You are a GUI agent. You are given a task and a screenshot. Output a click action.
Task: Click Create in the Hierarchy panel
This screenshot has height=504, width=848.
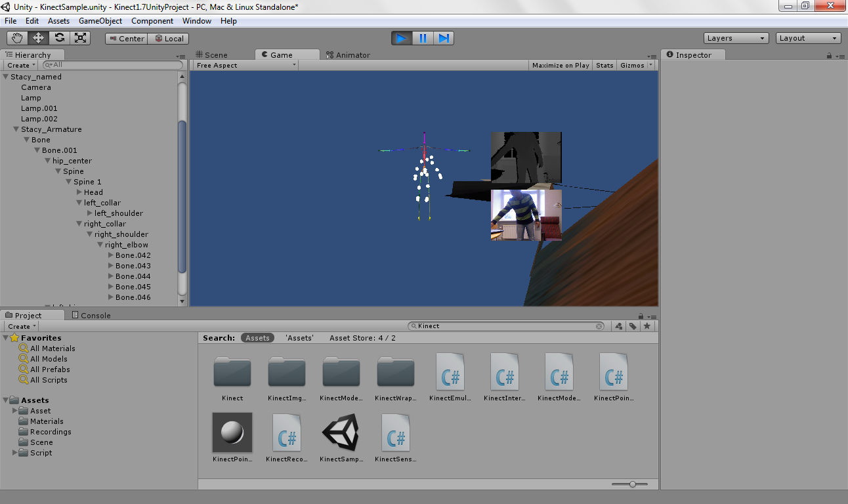(x=19, y=65)
